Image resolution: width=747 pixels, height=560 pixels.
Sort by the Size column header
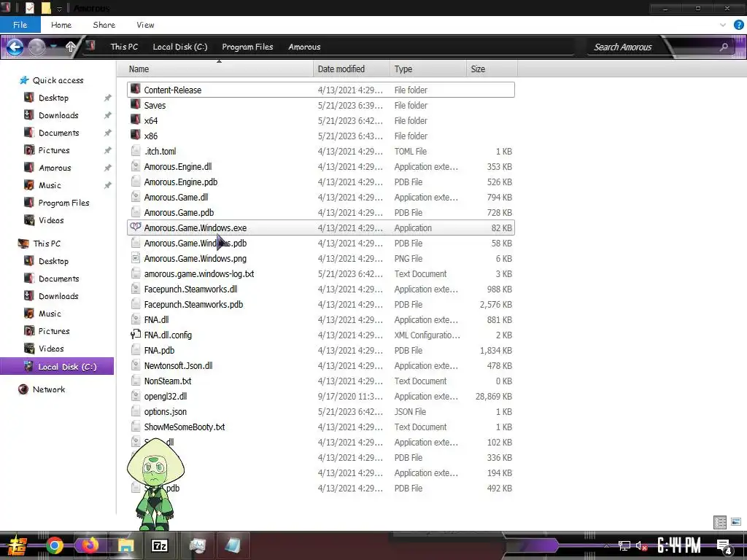491,69
